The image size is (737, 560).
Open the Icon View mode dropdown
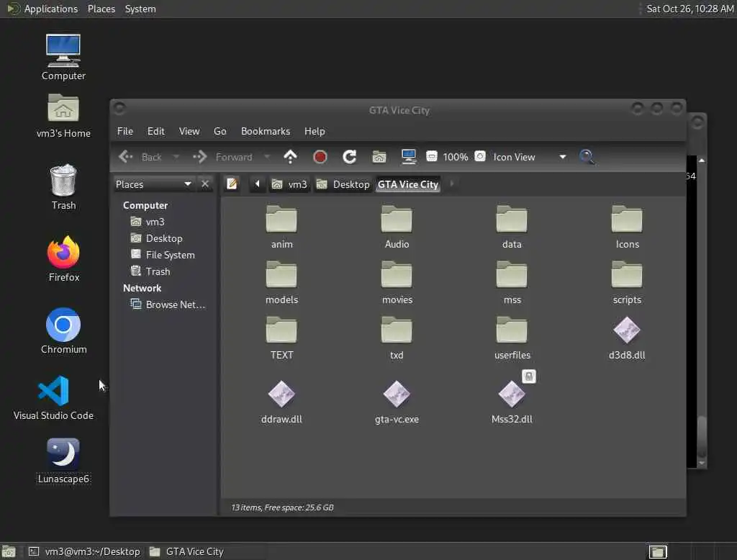coord(530,157)
